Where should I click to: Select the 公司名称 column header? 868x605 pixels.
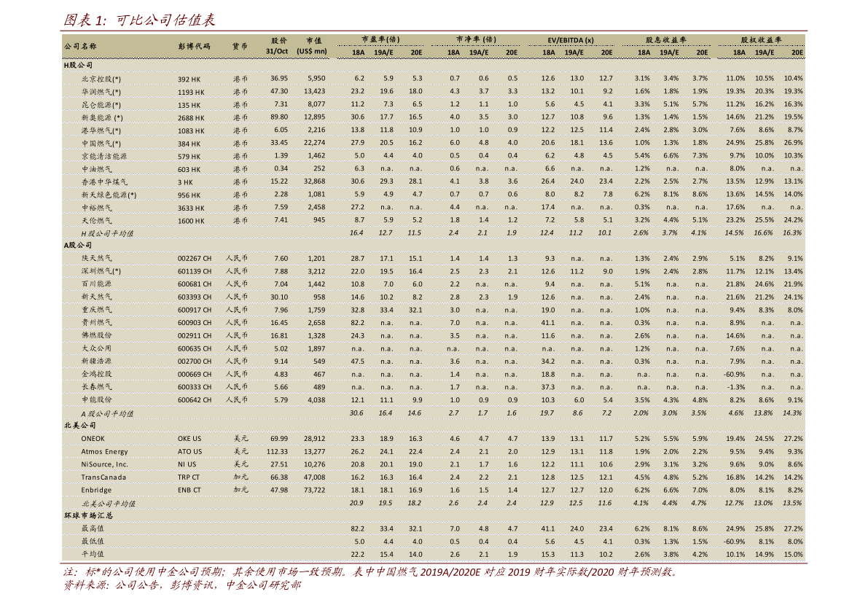point(80,46)
